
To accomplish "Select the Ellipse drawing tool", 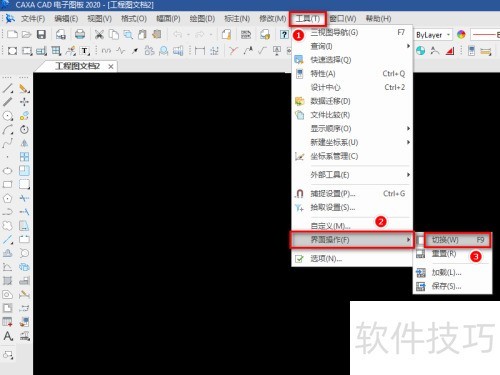I will tap(8, 171).
